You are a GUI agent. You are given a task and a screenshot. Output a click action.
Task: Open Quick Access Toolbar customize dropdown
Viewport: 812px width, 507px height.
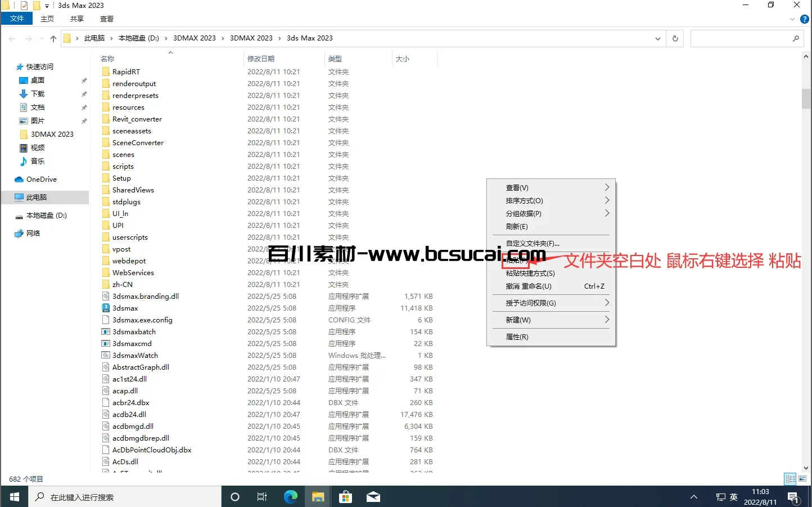click(x=47, y=6)
